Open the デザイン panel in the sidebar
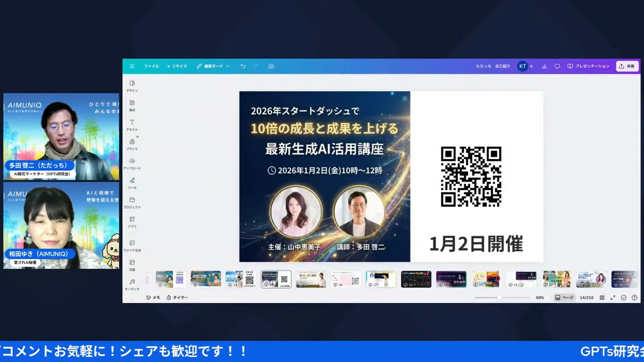644x362 pixels. pyautogui.click(x=132, y=86)
